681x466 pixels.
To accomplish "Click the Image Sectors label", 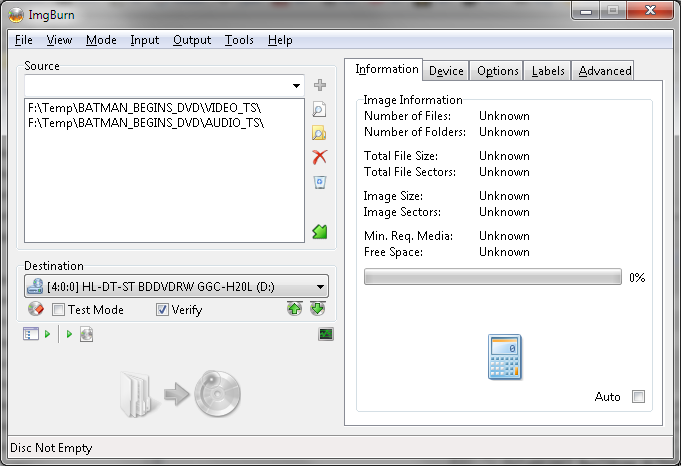I will tap(402, 212).
